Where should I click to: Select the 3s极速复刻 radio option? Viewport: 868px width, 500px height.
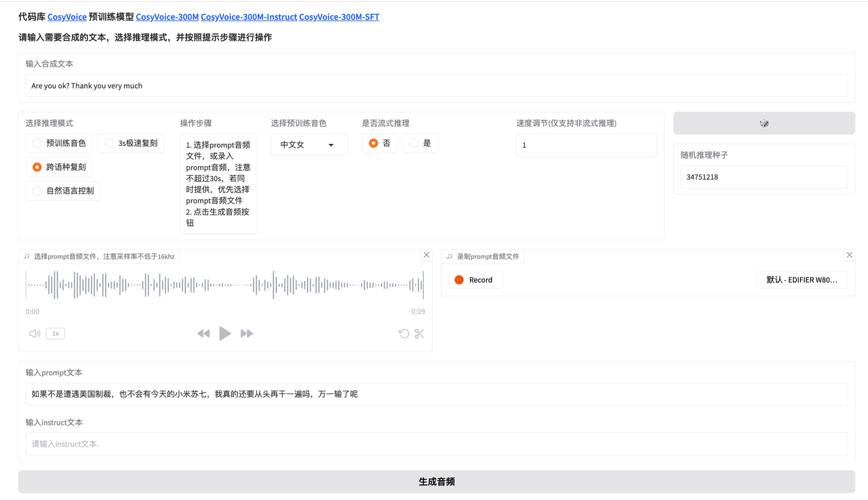pos(110,143)
